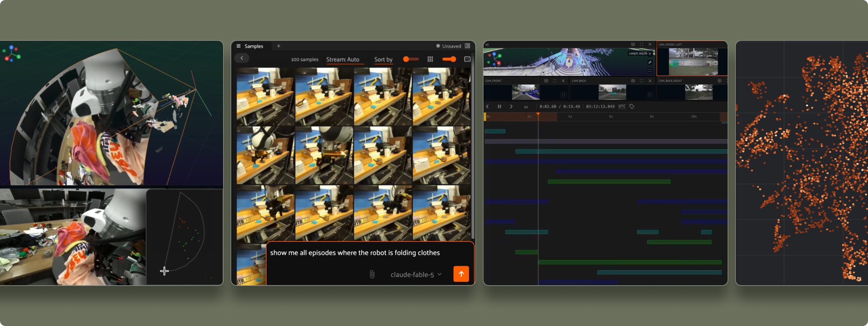Click the grid icon on the Samples tab
868x326 pixels.
239,46
